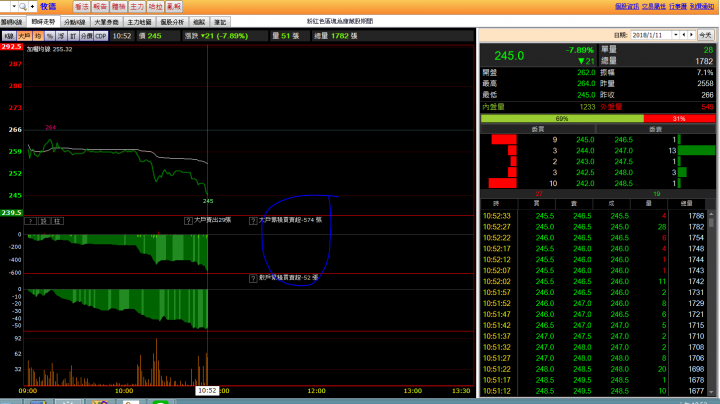
Task: Click the 委賣 column header
Action: [x=655, y=129]
